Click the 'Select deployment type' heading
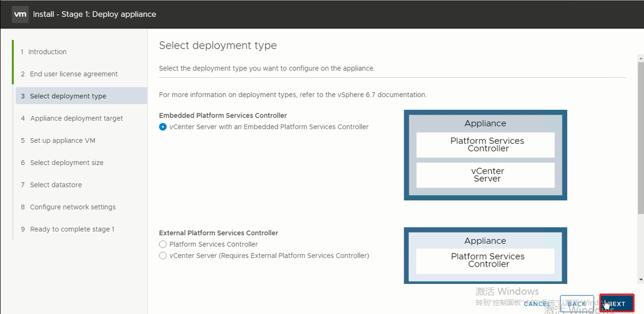The image size is (644, 314). 218,46
